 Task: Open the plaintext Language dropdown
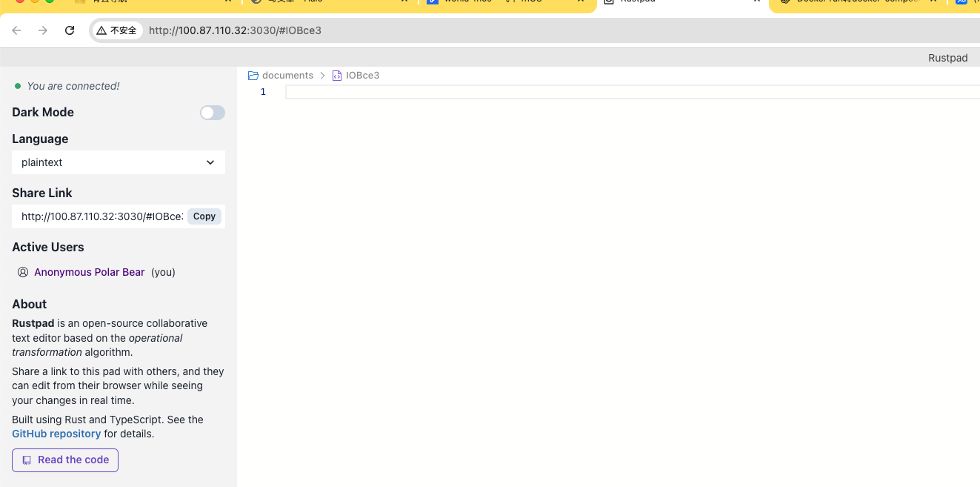click(x=119, y=162)
